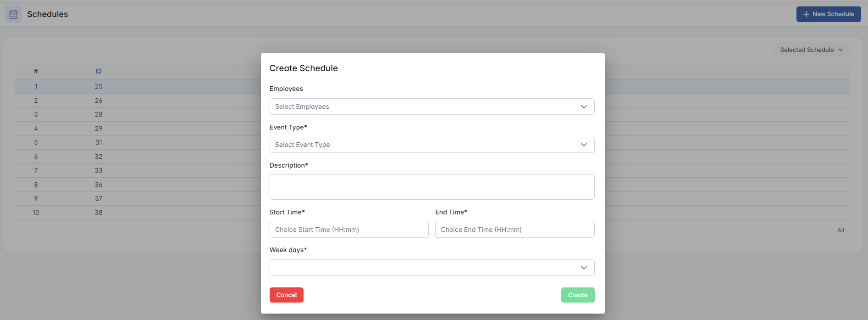This screenshot has width=868, height=320.
Task: Click the Description text area
Action: (431, 187)
